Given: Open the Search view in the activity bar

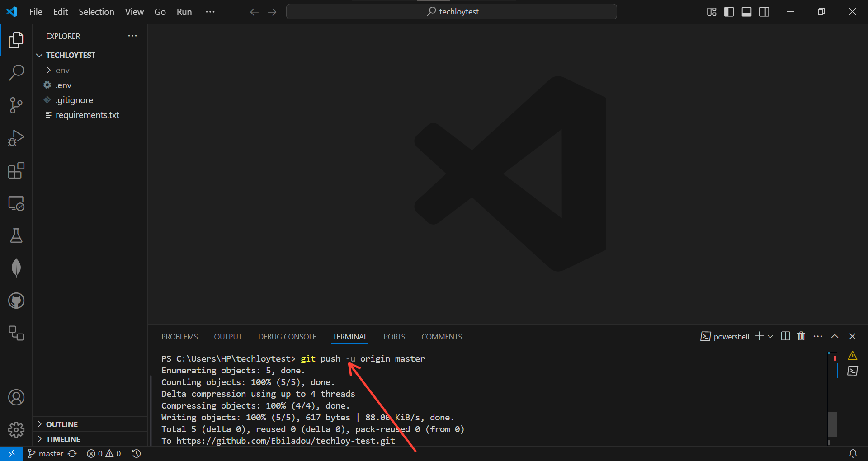Looking at the screenshot, I should (16, 72).
